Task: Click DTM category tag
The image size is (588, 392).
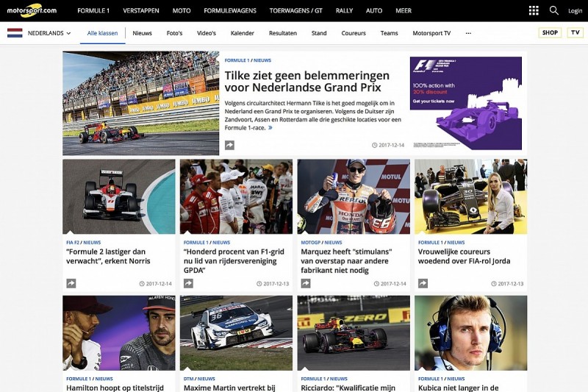Action: 189,379
